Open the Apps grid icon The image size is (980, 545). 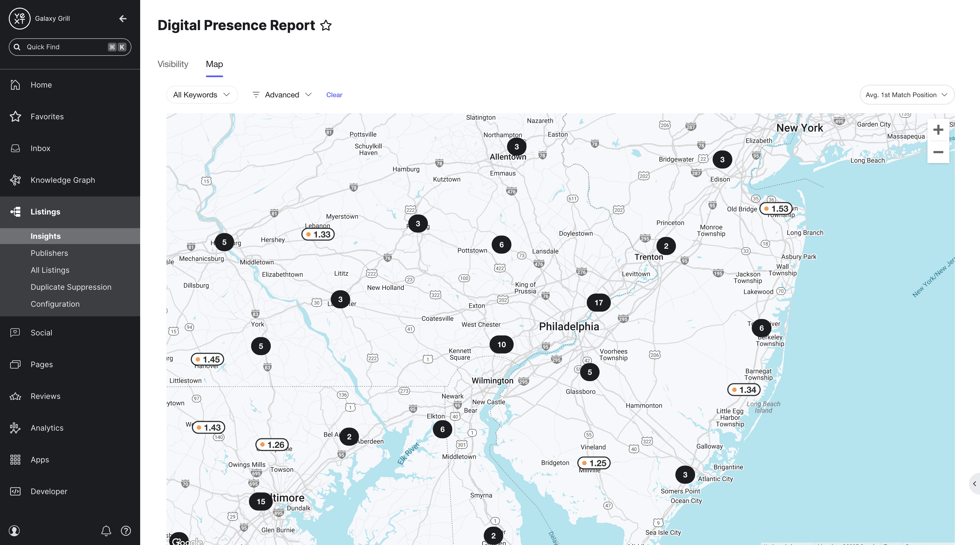coord(15,459)
